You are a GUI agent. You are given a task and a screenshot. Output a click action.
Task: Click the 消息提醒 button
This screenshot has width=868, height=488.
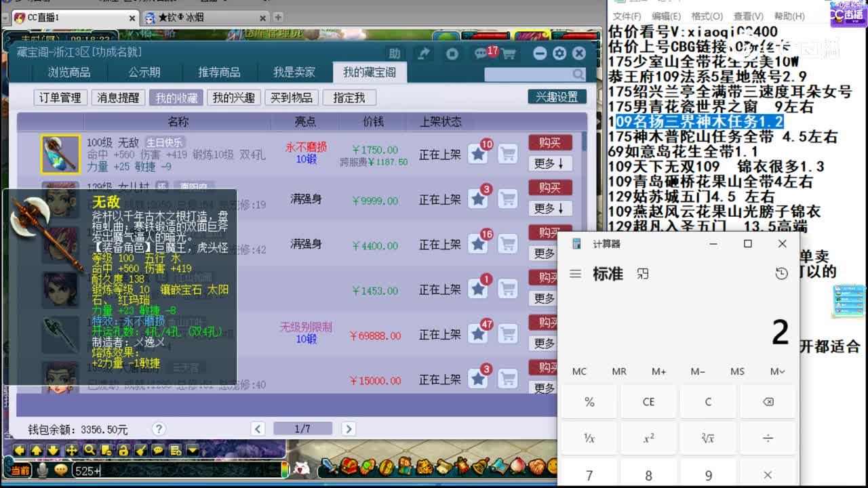click(118, 98)
